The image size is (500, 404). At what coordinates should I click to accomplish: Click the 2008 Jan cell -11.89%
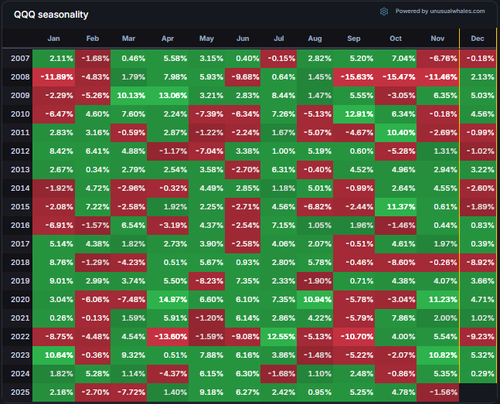pos(54,77)
